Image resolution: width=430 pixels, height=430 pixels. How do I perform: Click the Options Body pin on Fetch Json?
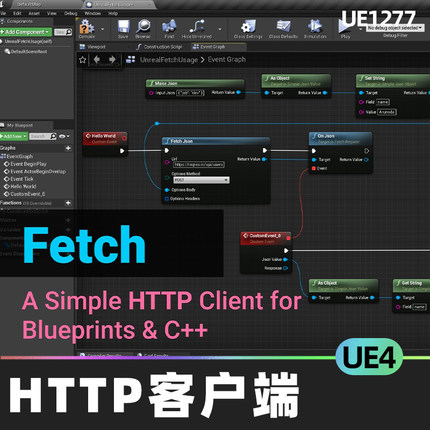pyautogui.click(x=167, y=190)
